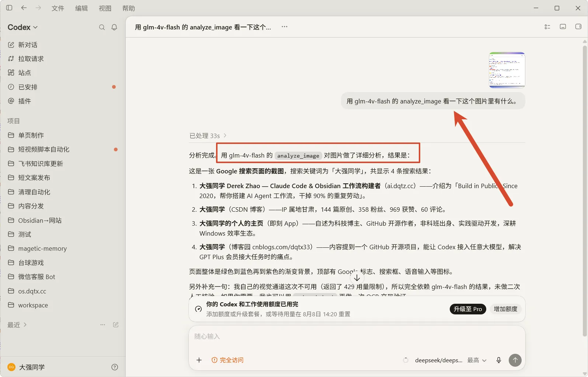The height and width of the screenshot is (377, 588).
Task: Open the 内容分发 project
Action: tap(31, 206)
